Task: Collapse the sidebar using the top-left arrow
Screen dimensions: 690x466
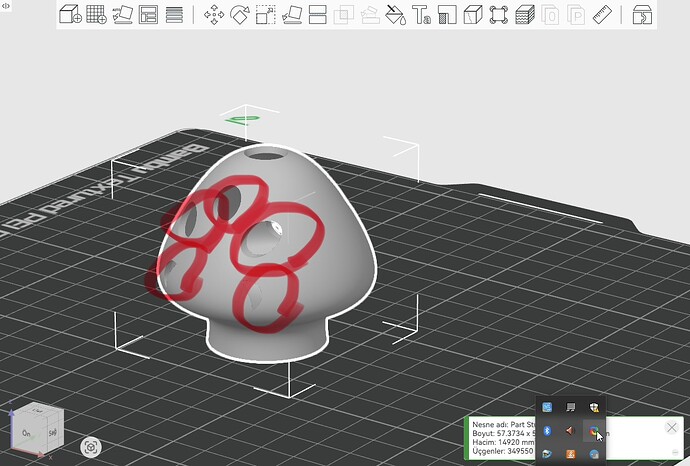Action: point(6,6)
